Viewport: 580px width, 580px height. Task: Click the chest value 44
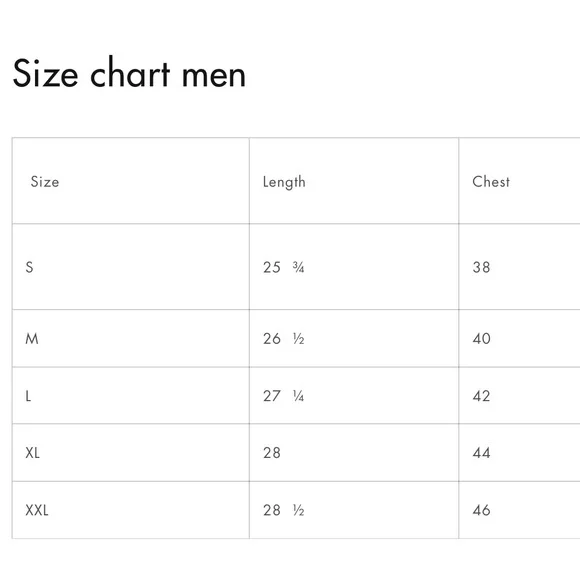pos(481,453)
